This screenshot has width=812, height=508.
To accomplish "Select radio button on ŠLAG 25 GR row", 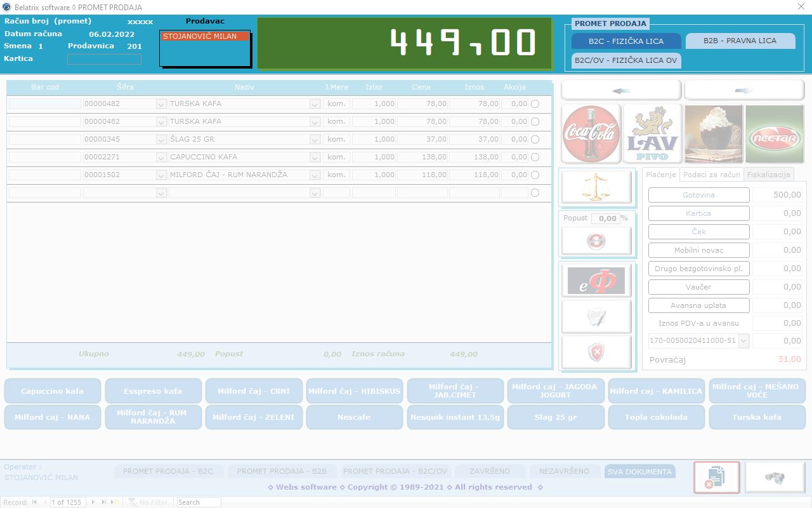I will point(535,139).
